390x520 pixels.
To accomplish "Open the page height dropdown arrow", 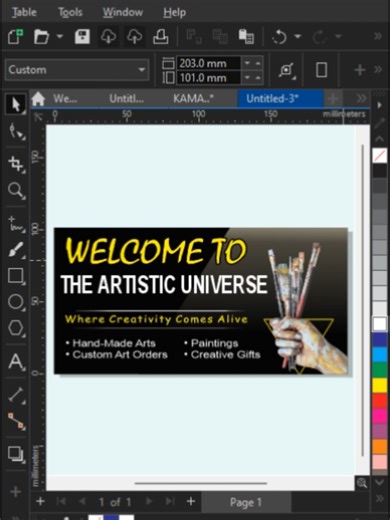I will (247, 78).
